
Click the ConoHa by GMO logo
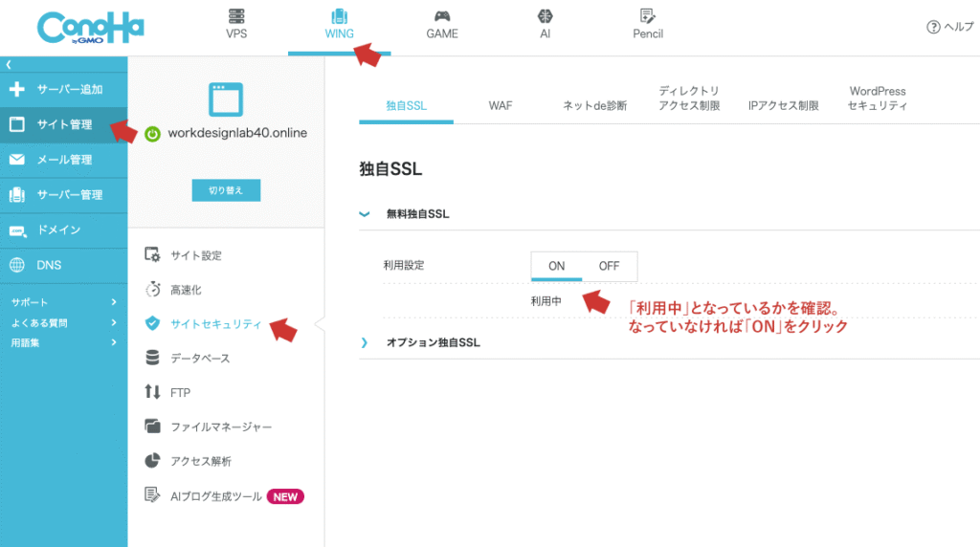click(x=91, y=28)
